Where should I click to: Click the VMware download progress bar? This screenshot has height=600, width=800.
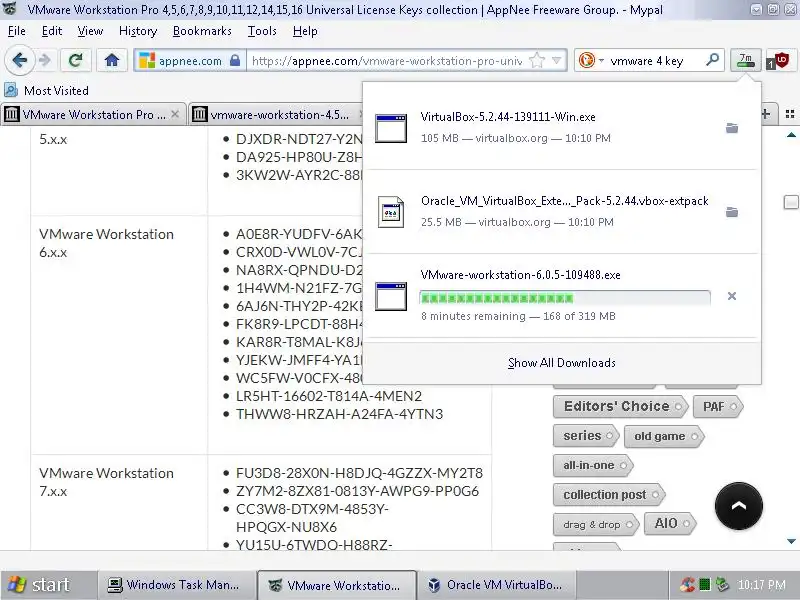565,298
